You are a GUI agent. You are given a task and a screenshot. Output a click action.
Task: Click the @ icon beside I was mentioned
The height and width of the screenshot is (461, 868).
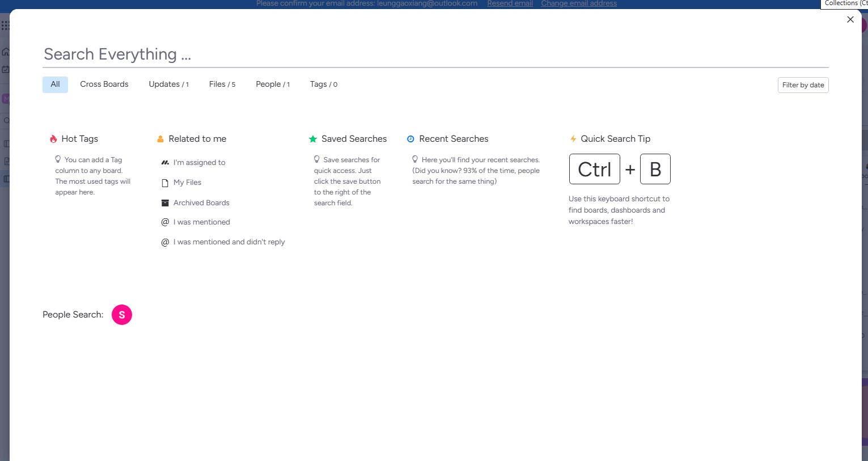(x=165, y=222)
